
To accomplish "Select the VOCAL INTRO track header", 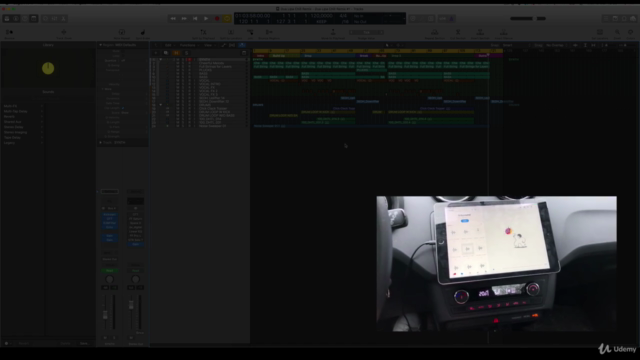I will [x=200, y=84].
